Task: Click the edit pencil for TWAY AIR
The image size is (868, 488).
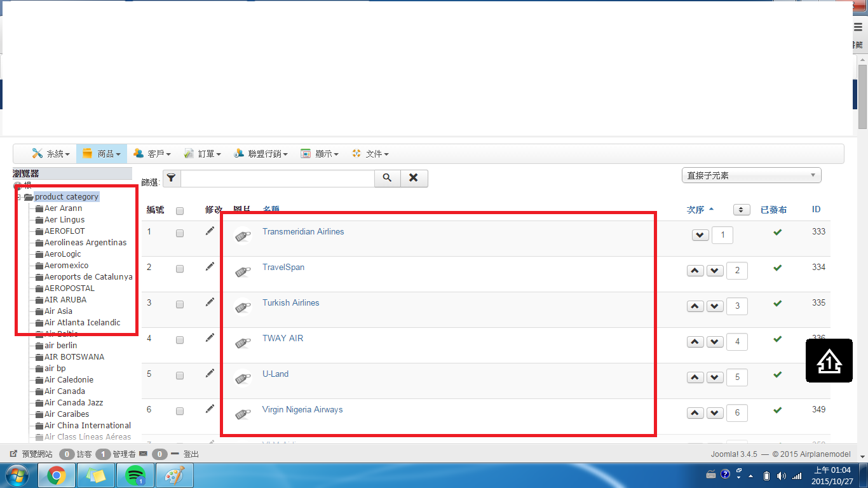Action: (x=210, y=338)
